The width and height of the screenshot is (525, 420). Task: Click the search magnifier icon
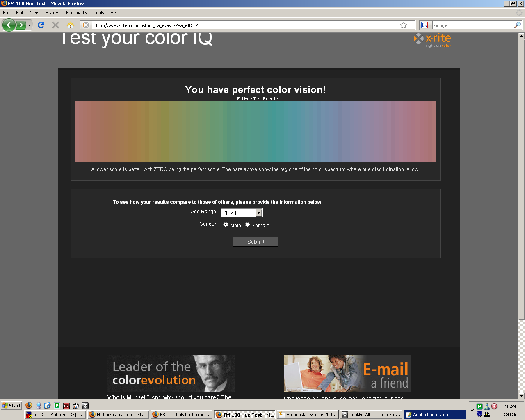[x=517, y=25]
